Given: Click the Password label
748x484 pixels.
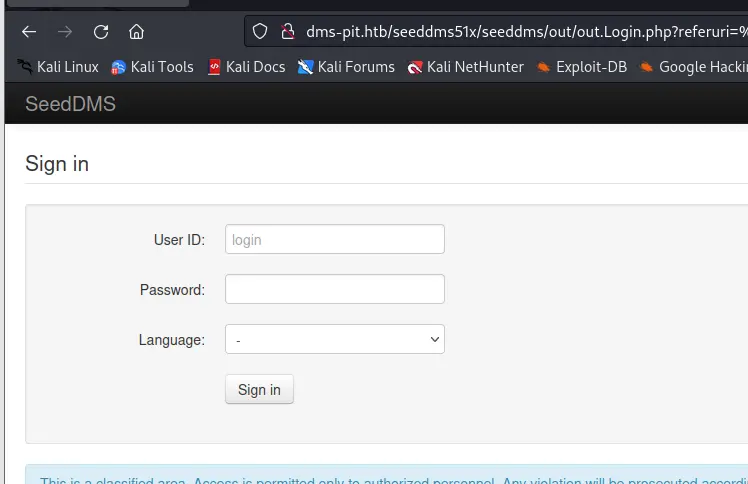Looking at the screenshot, I should point(172,289).
